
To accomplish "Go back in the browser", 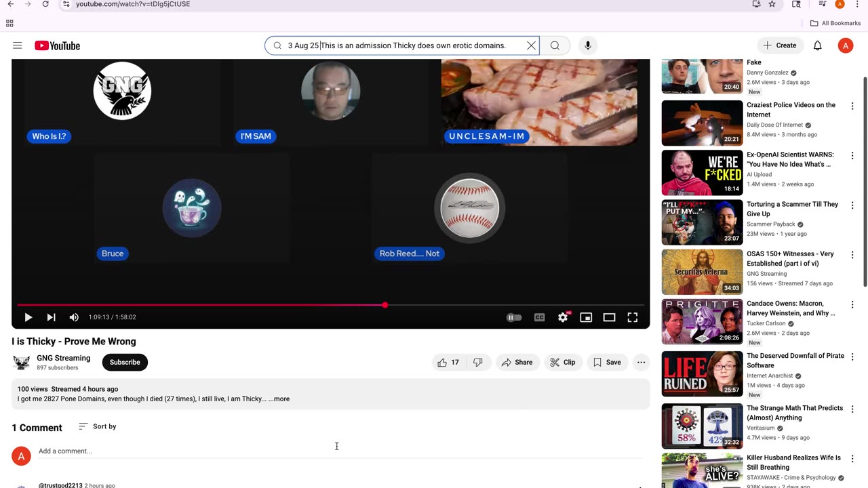I will (x=10, y=4).
